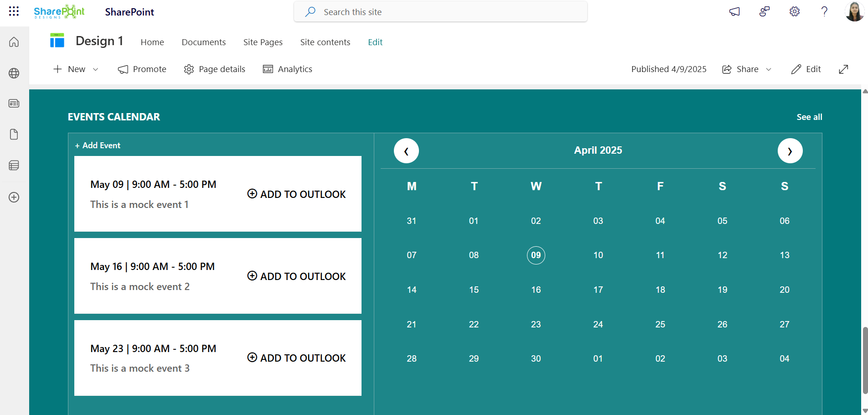This screenshot has height=415, width=868.
Task: Open My files page icon in sidebar
Action: [14, 135]
